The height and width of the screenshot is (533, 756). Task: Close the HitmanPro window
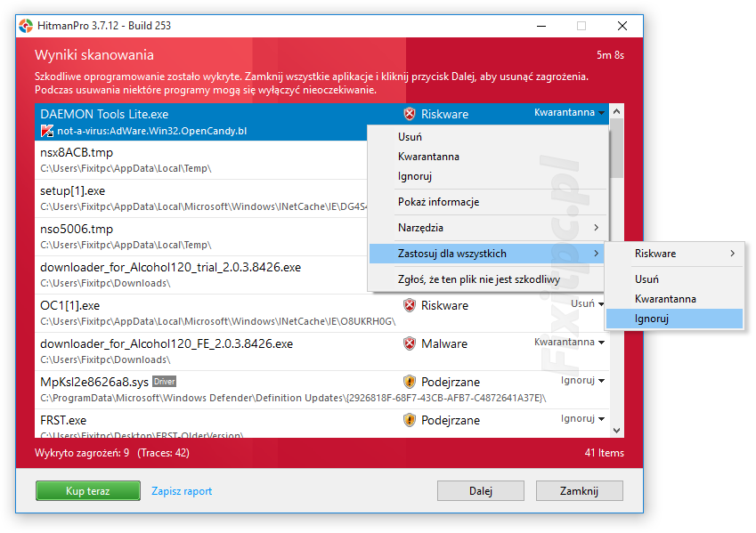622,26
